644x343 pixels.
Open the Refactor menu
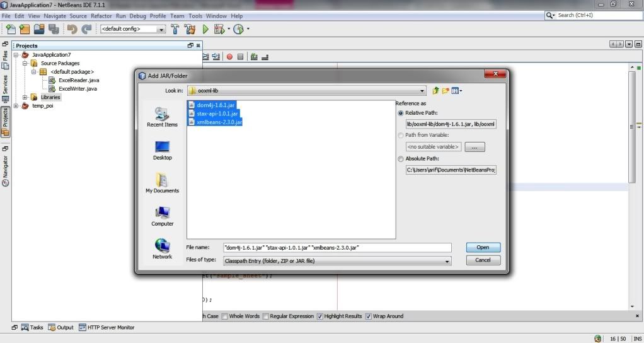pyautogui.click(x=101, y=16)
